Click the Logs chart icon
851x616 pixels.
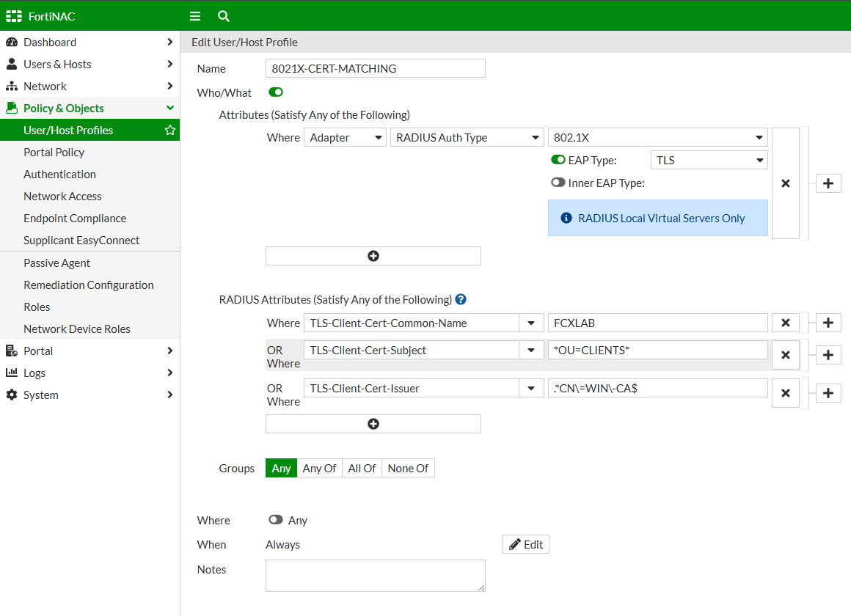click(12, 373)
